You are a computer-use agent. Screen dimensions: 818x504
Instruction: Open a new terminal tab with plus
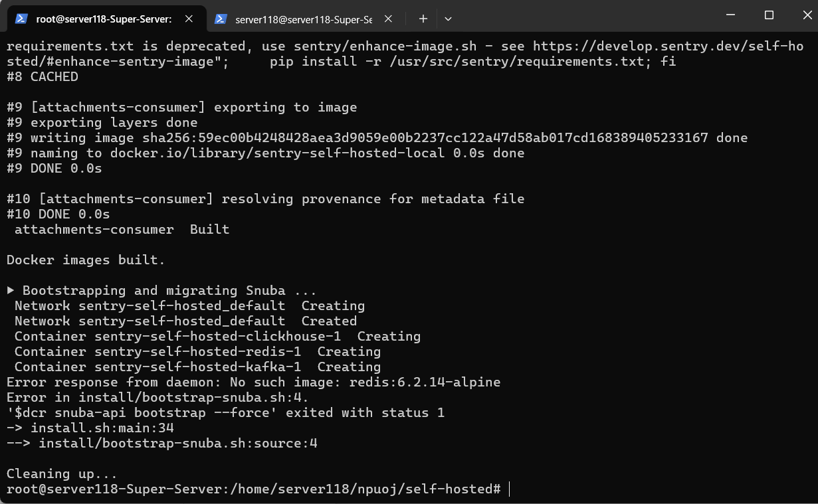tap(423, 19)
